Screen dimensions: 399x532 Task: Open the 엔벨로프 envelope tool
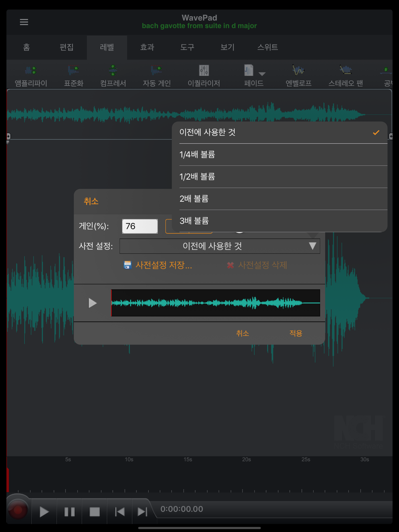(298, 76)
